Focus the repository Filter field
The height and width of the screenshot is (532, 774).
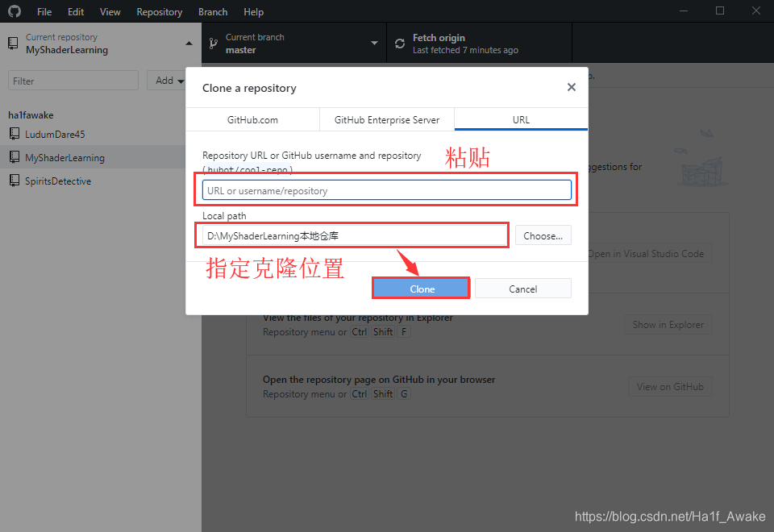[73, 81]
